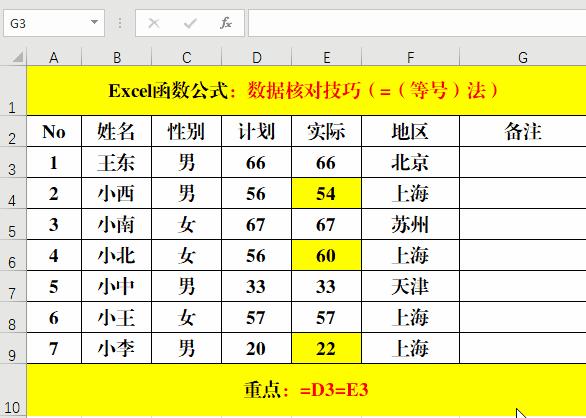Viewport: 586px width, 418px height.
Task: Select row 3 header
Action: (x=13, y=162)
